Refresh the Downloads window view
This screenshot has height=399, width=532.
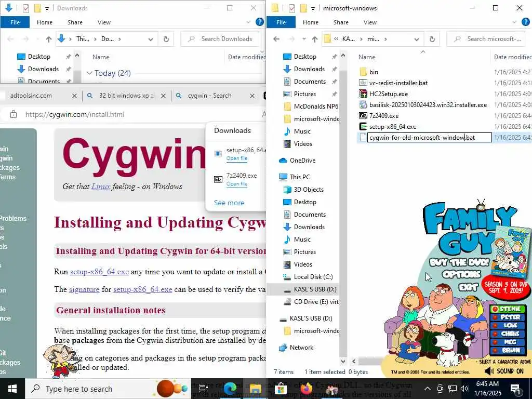(166, 39)
